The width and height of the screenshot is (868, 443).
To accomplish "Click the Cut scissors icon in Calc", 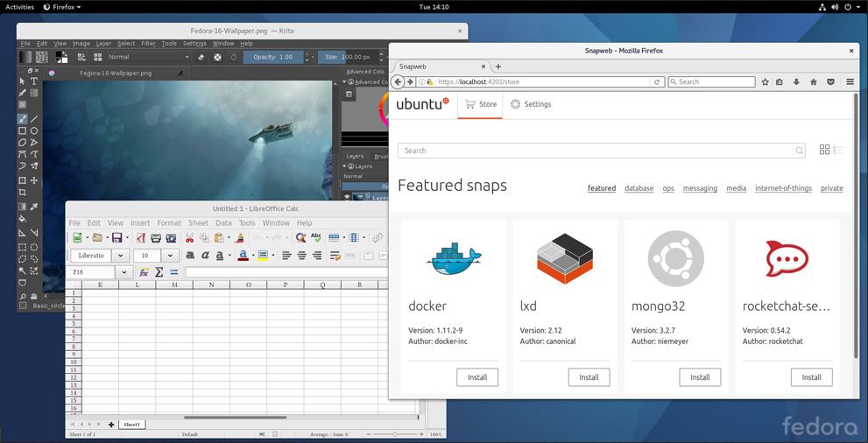I will pos(189,237).
